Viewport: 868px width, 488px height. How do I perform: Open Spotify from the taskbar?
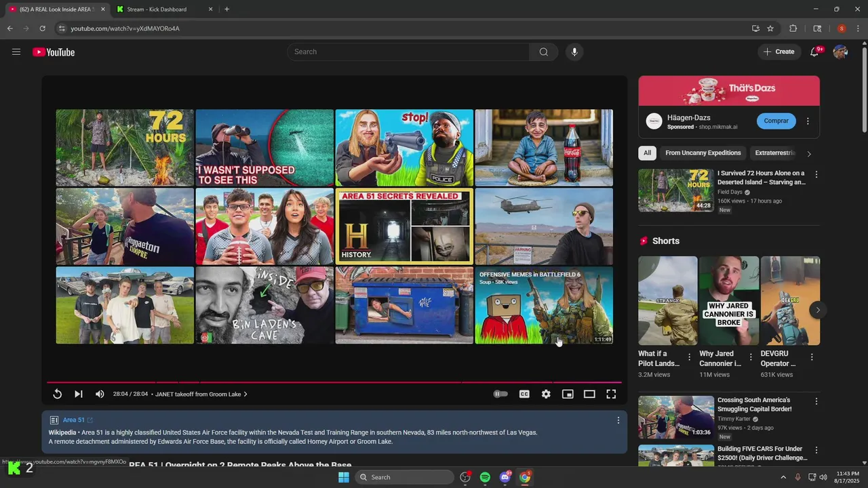pyautogui.click(x=485, y=477)
